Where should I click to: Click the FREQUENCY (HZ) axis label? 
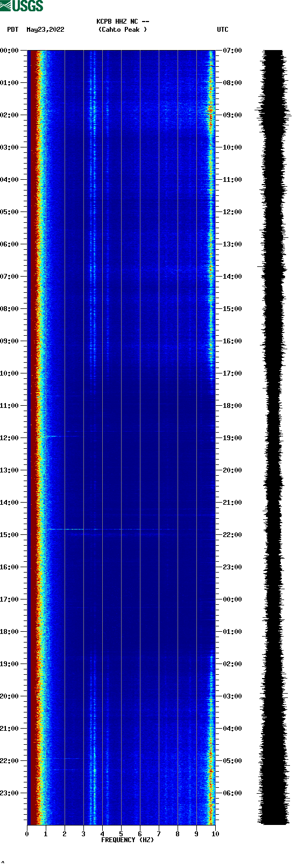pos(128,840)
